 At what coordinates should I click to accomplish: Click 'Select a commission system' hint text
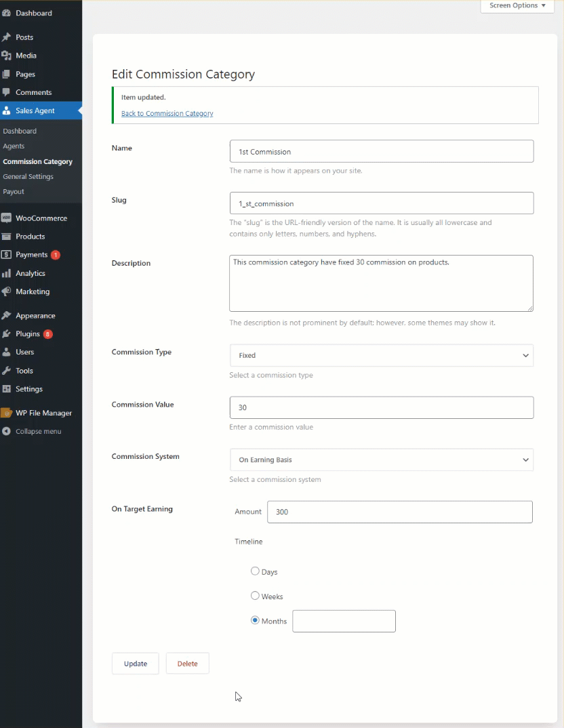tap(275, 480)
